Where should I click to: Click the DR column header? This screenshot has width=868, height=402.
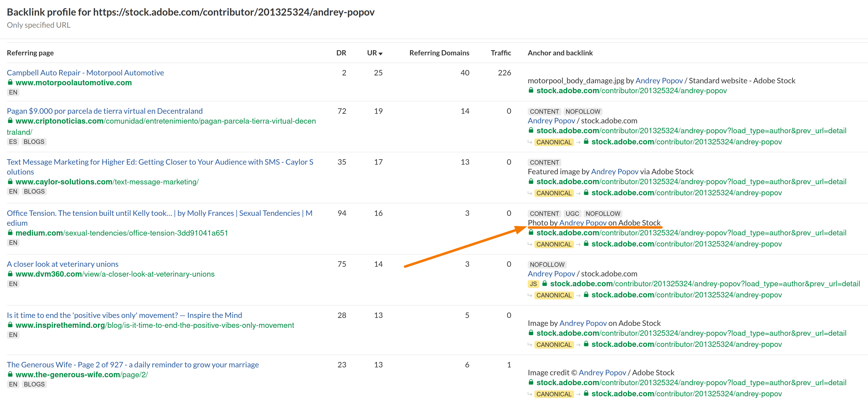pyautogui.click(x=341, y=53)
